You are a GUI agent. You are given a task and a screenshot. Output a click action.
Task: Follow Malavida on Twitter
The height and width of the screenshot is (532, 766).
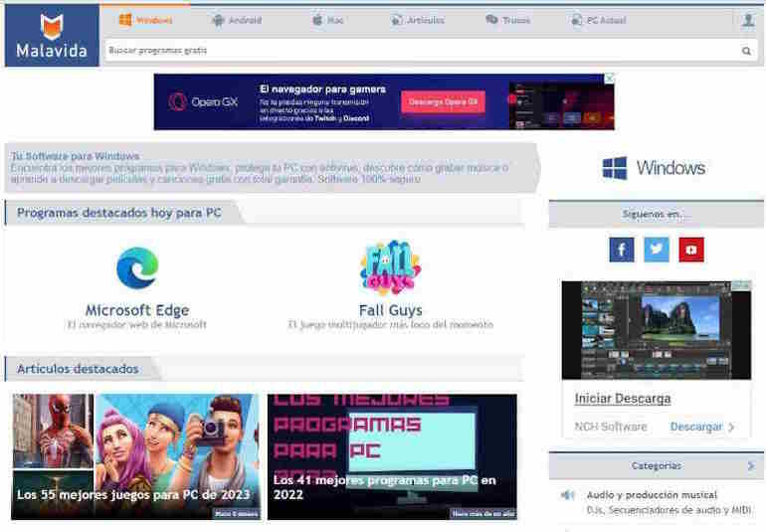point(657,250)
